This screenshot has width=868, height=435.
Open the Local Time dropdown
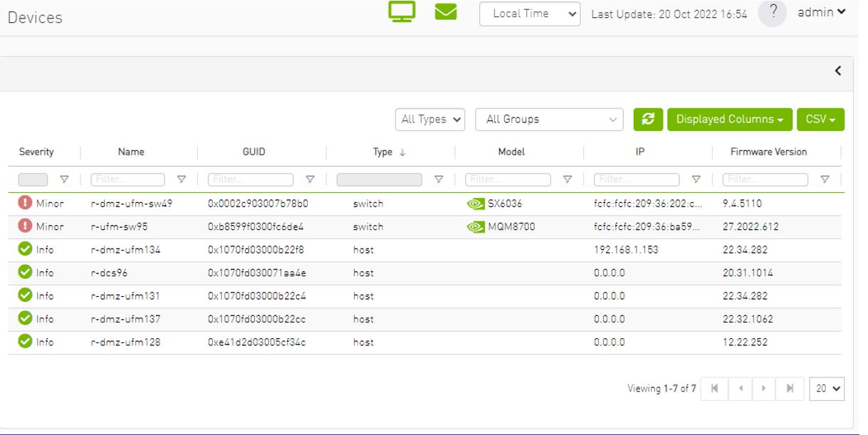[x=530, y=14]
